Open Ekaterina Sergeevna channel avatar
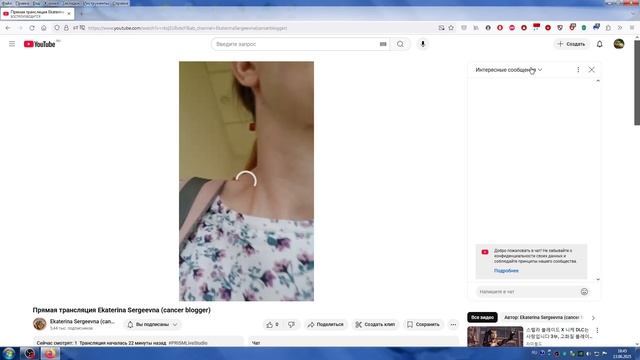The height and width of the screenshot is (360, 640). pyautogui.click(x=40, y=324)
